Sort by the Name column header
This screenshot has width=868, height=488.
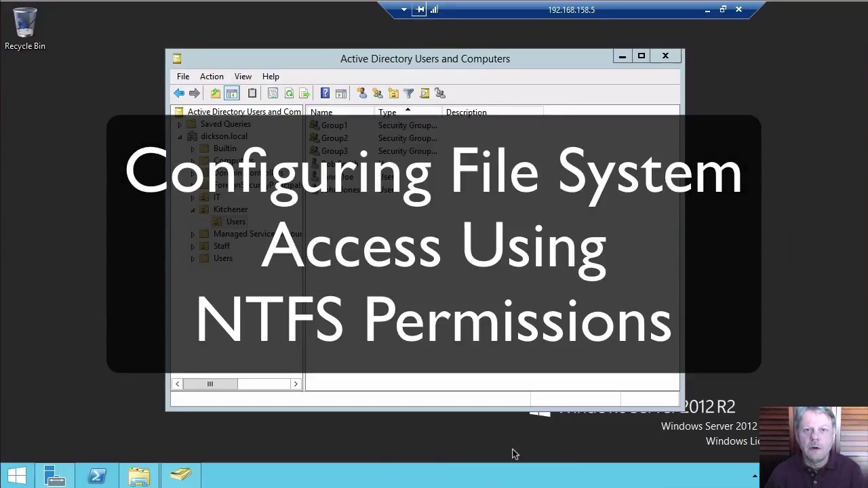340,113
